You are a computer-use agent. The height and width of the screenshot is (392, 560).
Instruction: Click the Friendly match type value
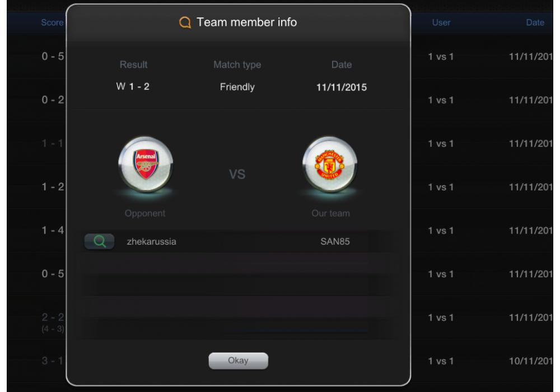pos(237,87)
